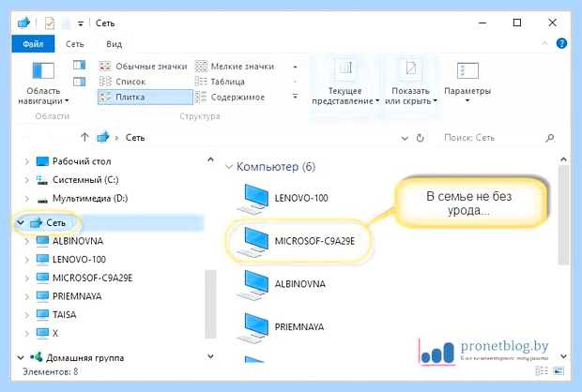Click ALBINOVNA computer icon in file pane
Image resolution: width=582 pixels, height=392 pixels.
point(253,285)
